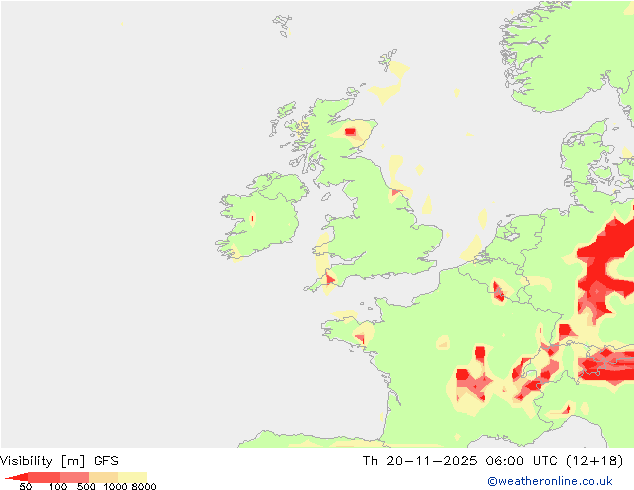Click the legend label "8000"

144,486
